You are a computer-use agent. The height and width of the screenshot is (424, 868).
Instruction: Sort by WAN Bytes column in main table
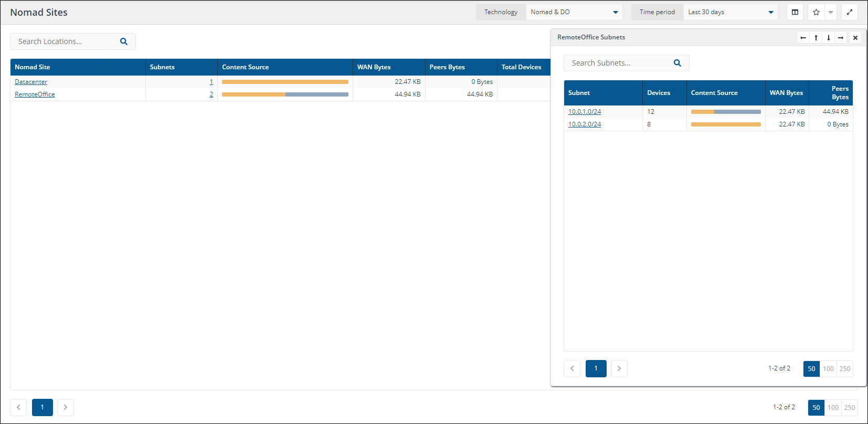coord(374,67)
